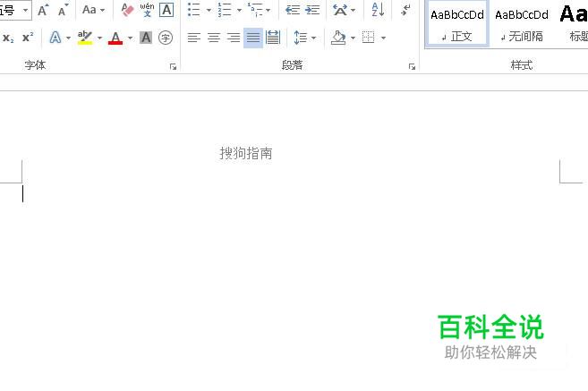
Task: Select the 正文 style
Action: click(x=456, y=24)
